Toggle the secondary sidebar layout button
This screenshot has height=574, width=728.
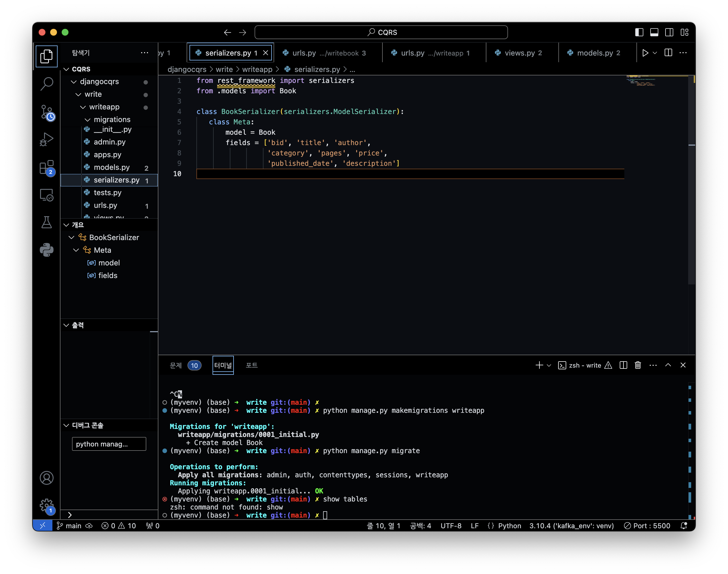[669, 32]
